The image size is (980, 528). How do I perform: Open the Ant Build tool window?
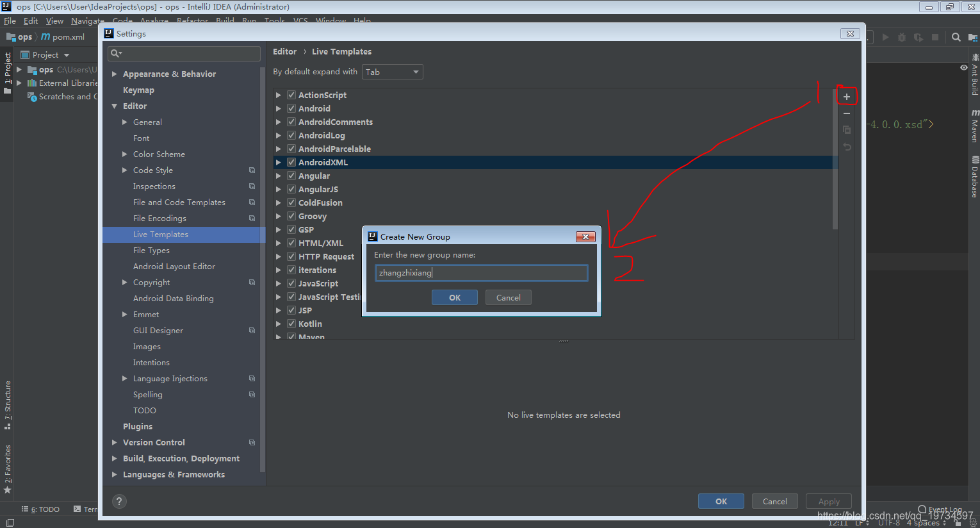[x=974, y=75]
